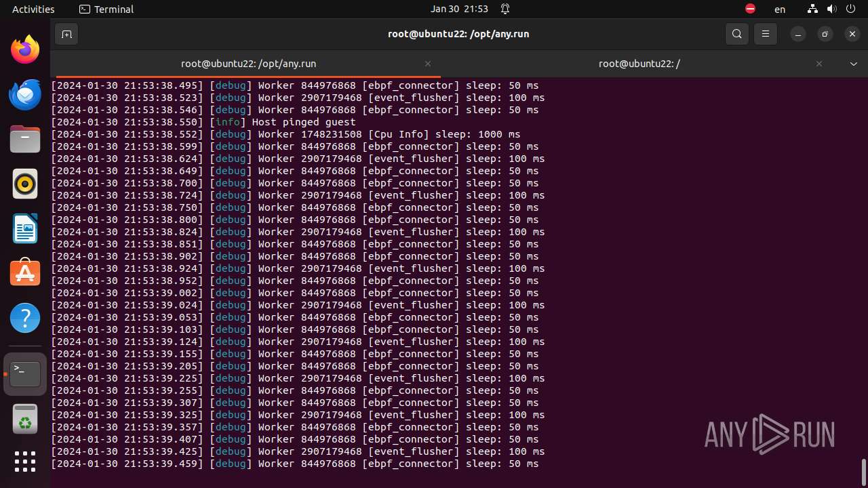Open the Files manager
This screenshot has height=488, width=868.
[25, 139]
